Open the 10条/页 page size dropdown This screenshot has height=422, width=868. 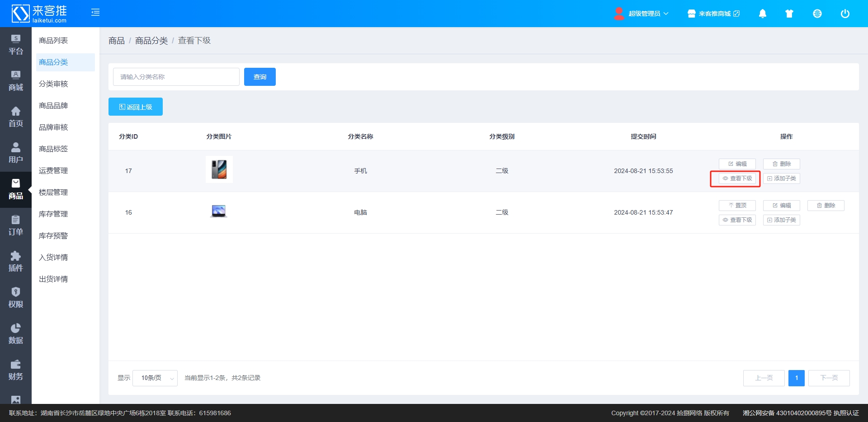pyautogui.click(x=155, y=378)
